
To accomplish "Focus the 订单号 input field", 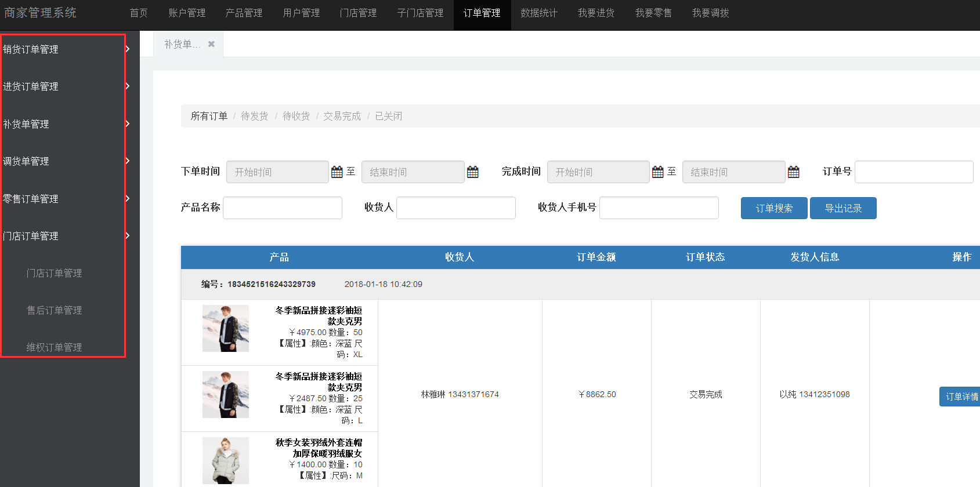I will coord(914,172).
